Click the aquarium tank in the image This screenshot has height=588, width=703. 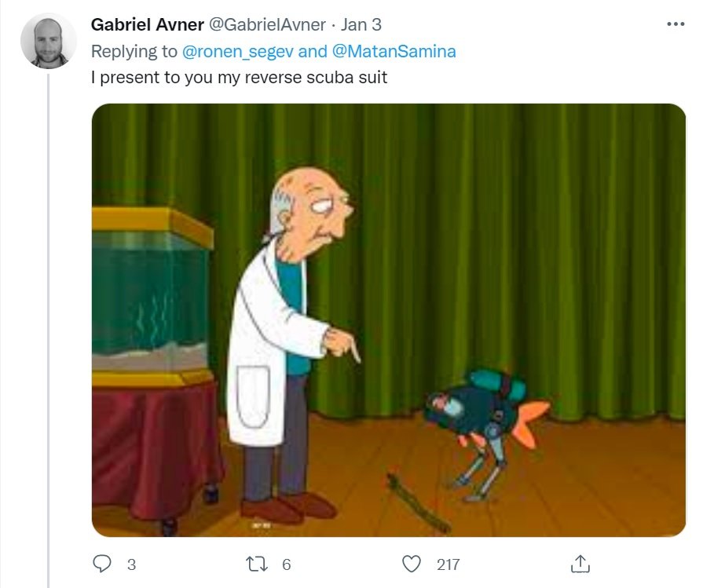[151, 297]
